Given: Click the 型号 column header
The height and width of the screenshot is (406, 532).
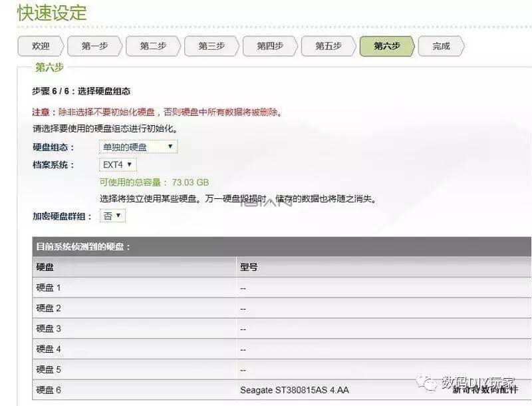Looking at the screenshot, I should click(x=249, y=267).
